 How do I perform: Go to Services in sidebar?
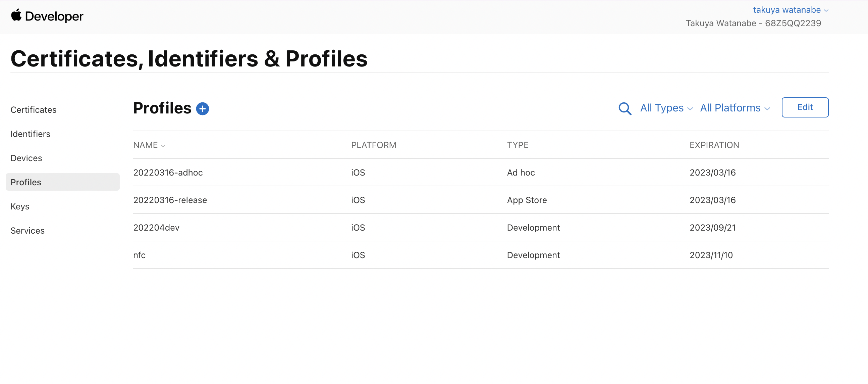click(x=28, y=231)
